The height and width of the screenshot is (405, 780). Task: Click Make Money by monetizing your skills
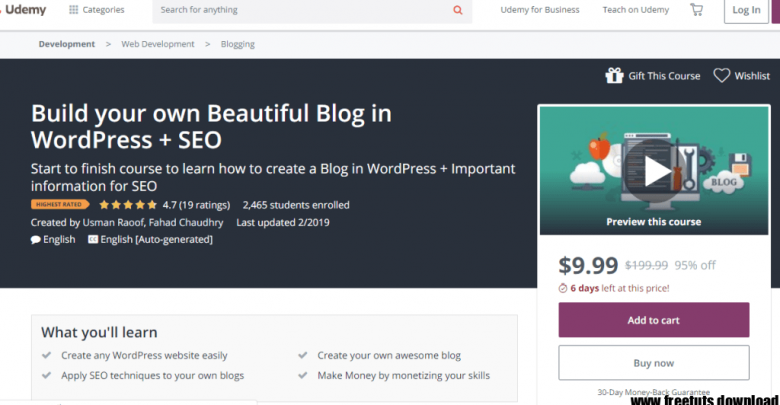(403, 376)
